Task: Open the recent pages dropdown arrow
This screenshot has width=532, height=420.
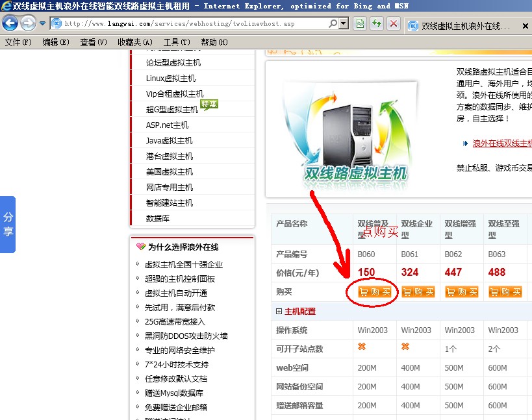Action: [x=42, y=24]
